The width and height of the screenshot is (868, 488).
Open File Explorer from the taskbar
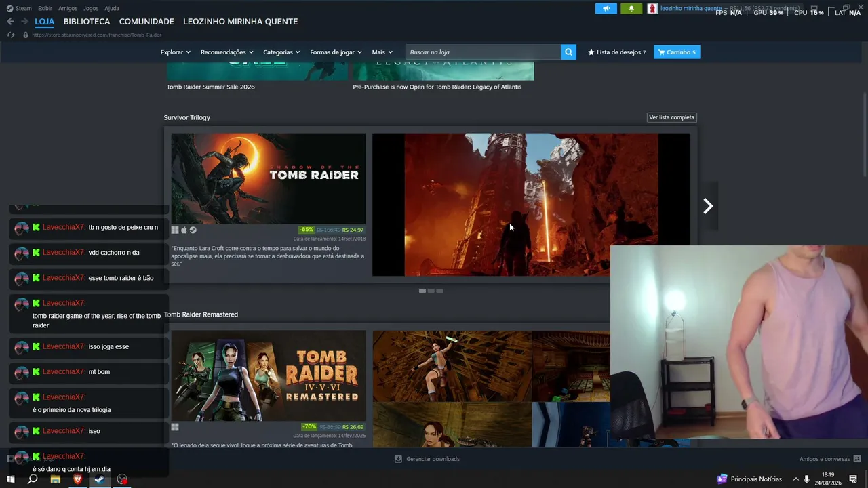pyautogui.click(x=55, y=479)
